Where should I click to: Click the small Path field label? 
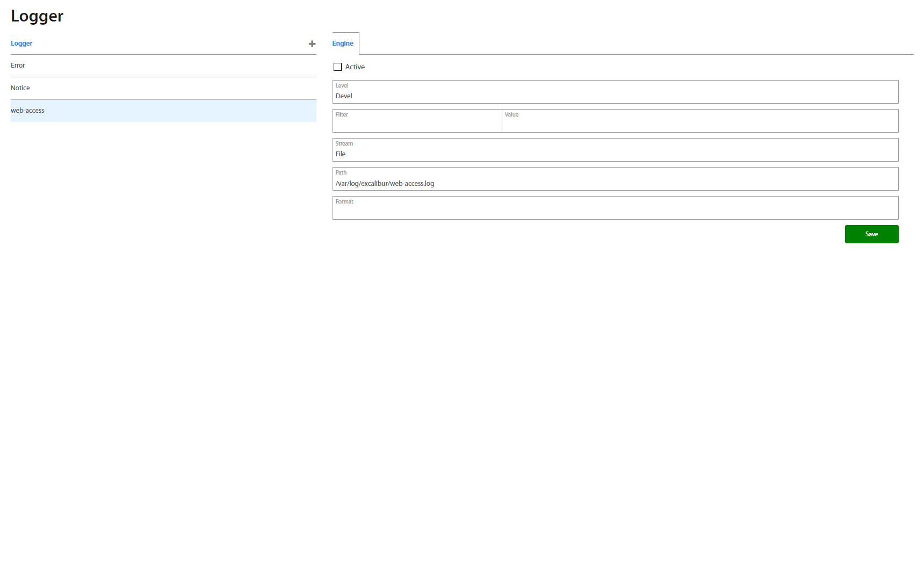[x=341, y=172]
